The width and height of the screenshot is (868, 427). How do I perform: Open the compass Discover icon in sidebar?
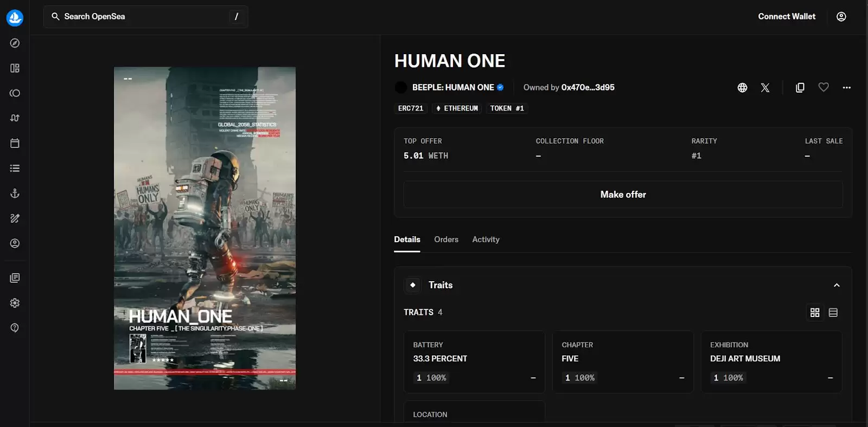[x=15, y=43]
